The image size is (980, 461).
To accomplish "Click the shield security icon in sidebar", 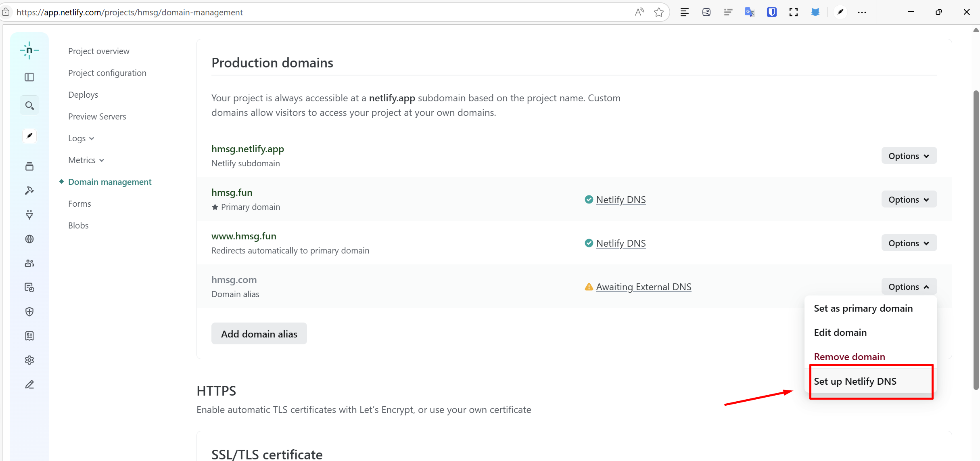I will pos(29,312).
